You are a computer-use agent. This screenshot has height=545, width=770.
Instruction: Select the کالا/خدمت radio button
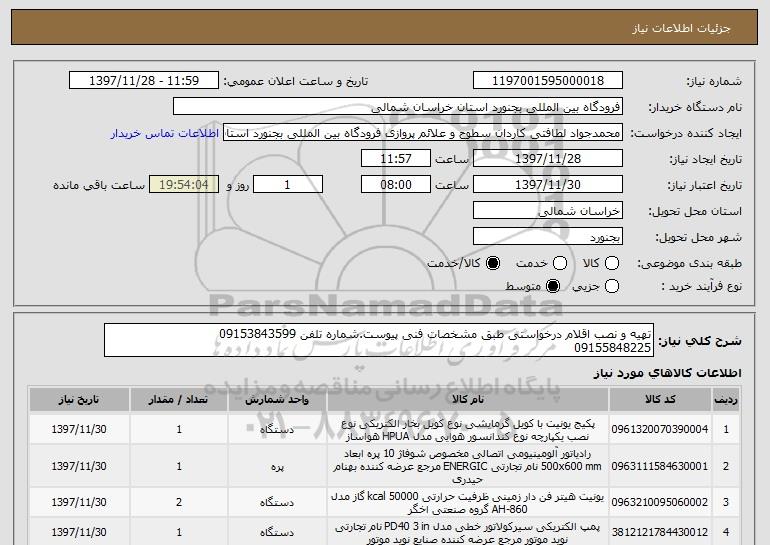[493, 263]
